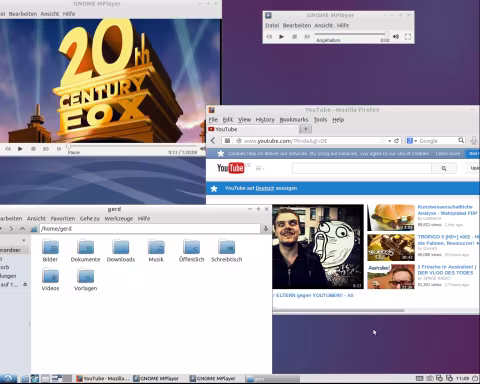Open Hilfe menu in the large MPlayer window
This screenshot has width=480, height=384.
pyautogui.click(x=69, y=14)
